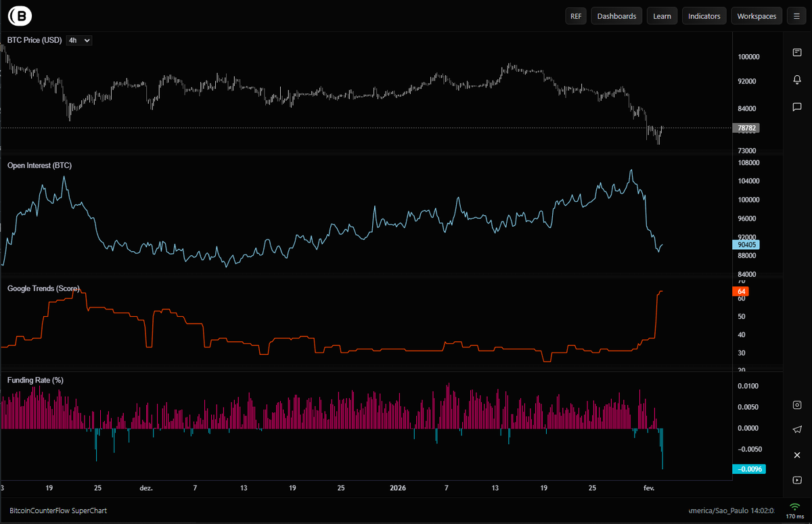
Task: Click the Workspaces button
Action: (756, 16)
